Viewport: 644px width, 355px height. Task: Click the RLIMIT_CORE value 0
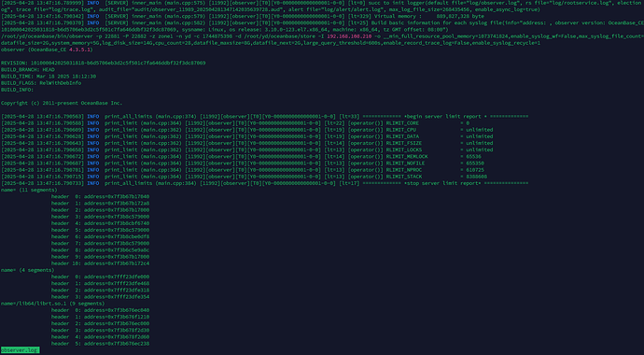click(x=468, y=123)
